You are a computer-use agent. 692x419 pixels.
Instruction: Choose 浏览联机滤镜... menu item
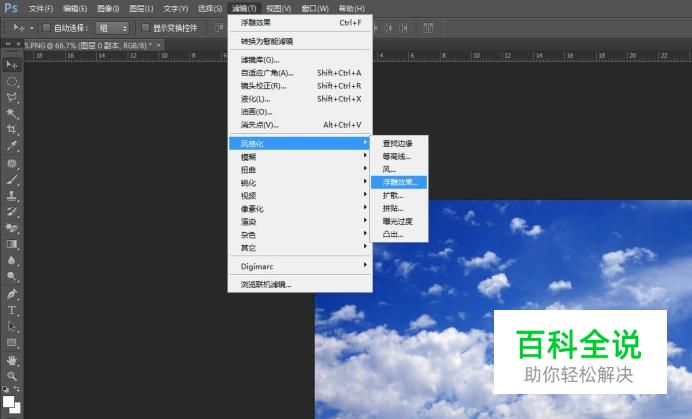pyautogui.click(x=300, y=284)
